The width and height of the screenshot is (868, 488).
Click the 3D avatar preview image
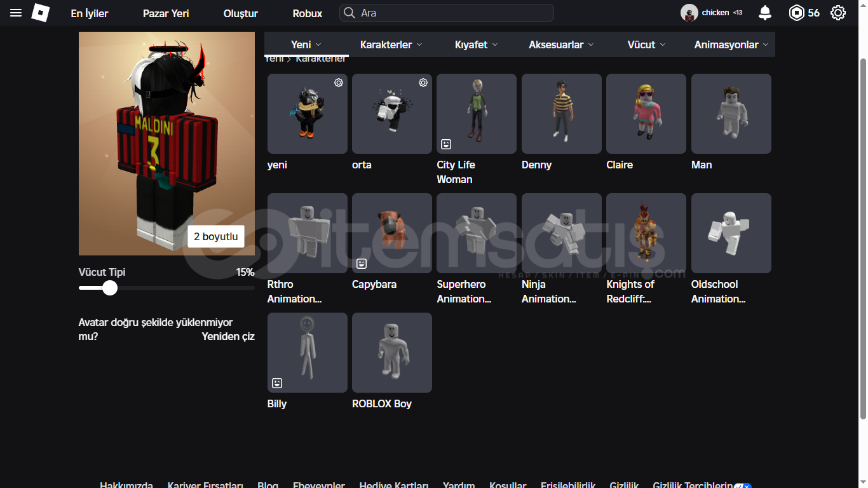[166, 144]
